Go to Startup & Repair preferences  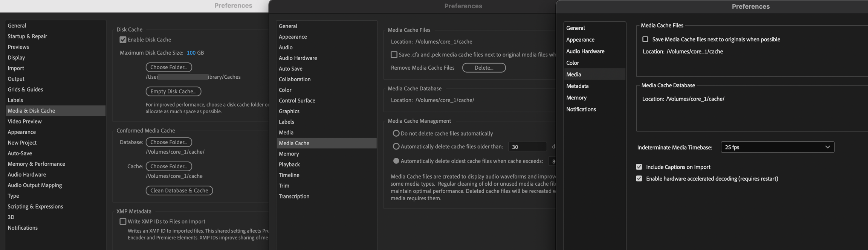pos(27,36)
